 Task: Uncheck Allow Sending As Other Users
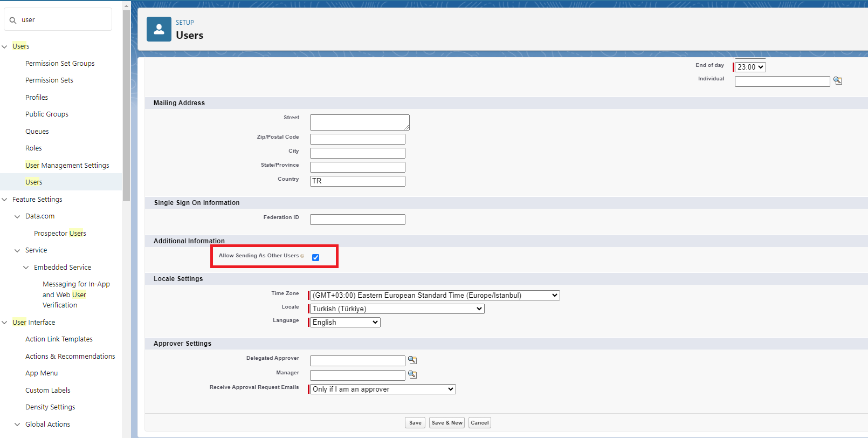pos(315,257)
